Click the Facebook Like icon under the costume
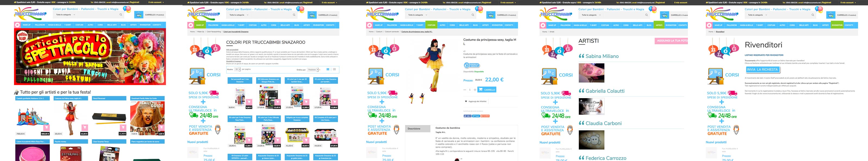The image size is (868, 161). coord(467,116)
